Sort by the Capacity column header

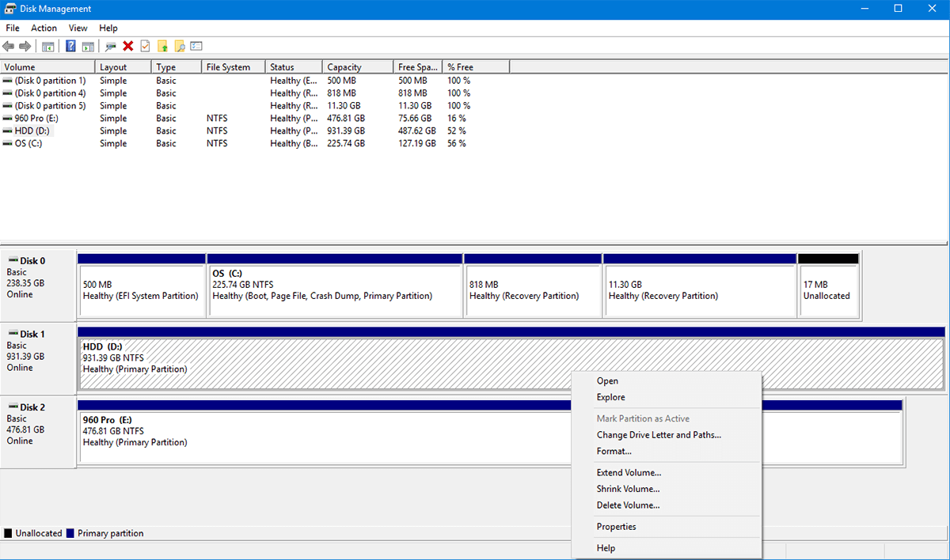click(358, 67)
